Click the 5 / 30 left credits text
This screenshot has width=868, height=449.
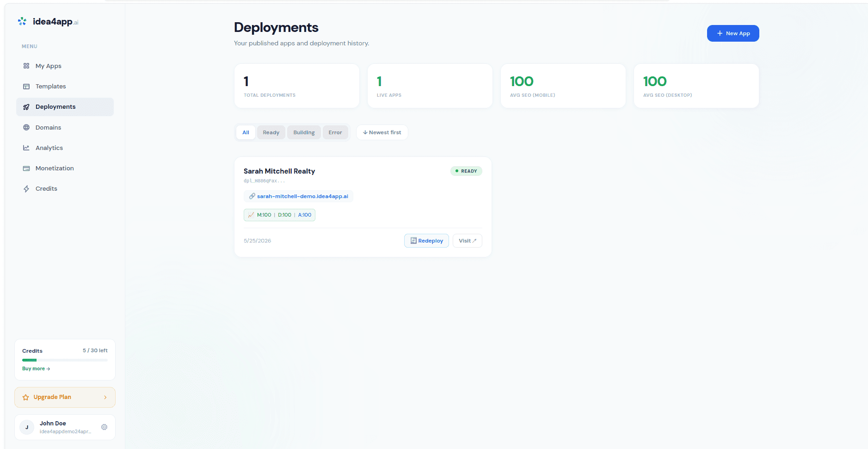point(95,350)
